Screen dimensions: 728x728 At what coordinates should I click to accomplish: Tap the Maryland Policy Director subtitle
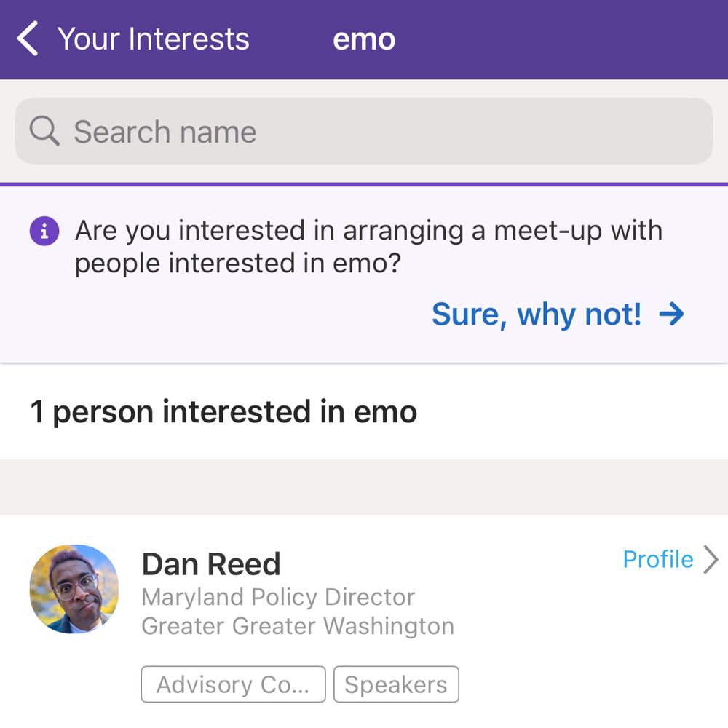point(278,597)
